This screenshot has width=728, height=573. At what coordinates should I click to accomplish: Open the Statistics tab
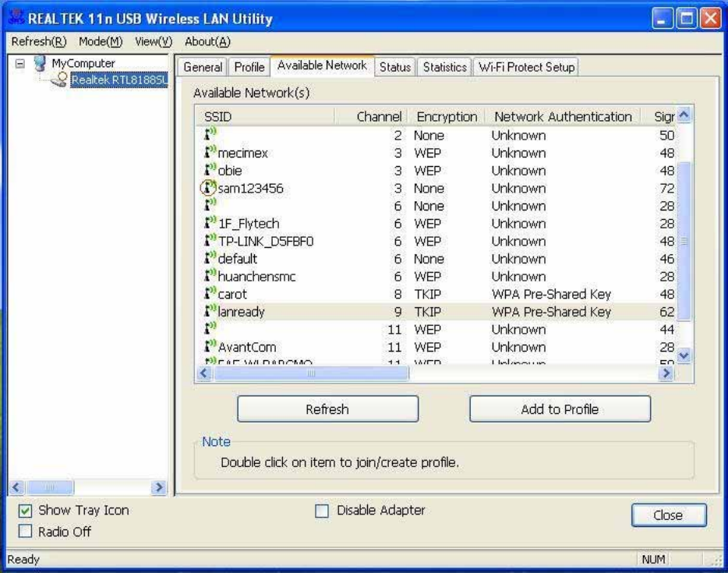point(444,67)
